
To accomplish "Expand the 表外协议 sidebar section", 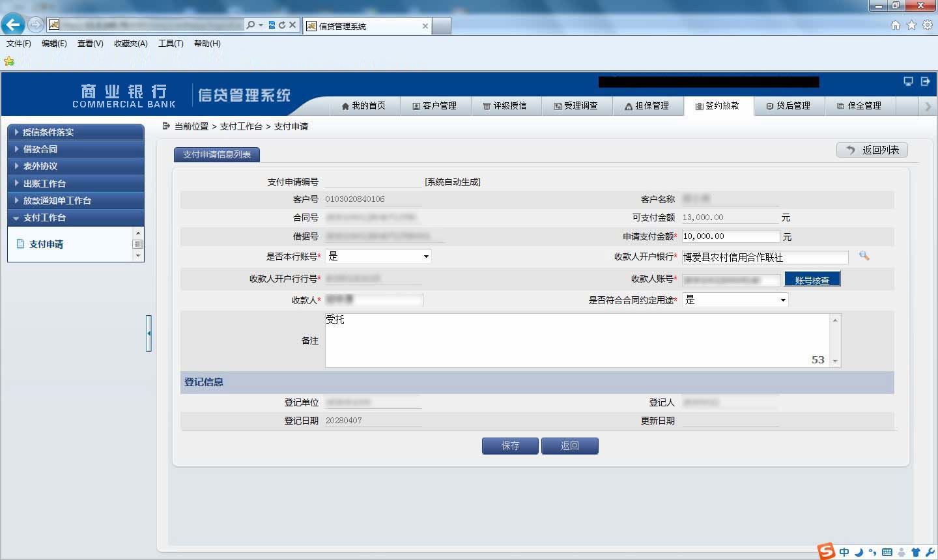I will (76, 166).
